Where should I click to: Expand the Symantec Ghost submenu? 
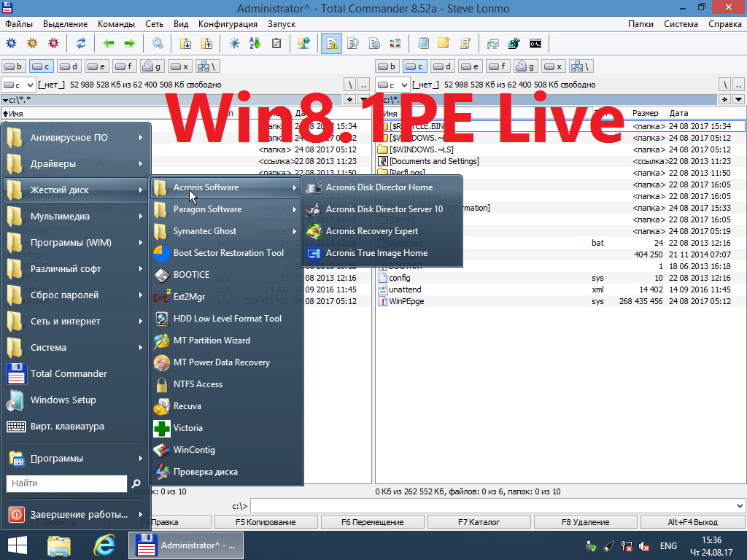[226, 231]
